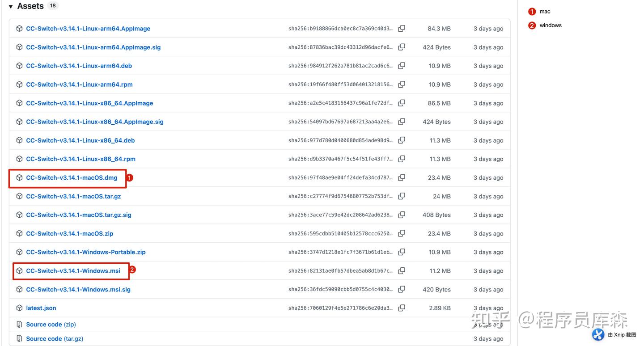
Task: Click the sha256:97f48ae9e04ff24defa34cd787 hash text
Action: pos(340,177)
